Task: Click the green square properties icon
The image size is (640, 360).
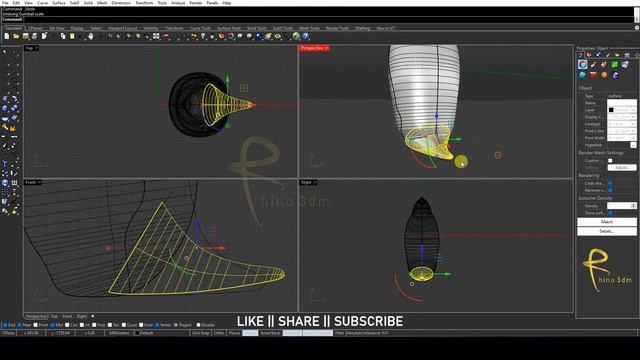Action: [614, 64]
